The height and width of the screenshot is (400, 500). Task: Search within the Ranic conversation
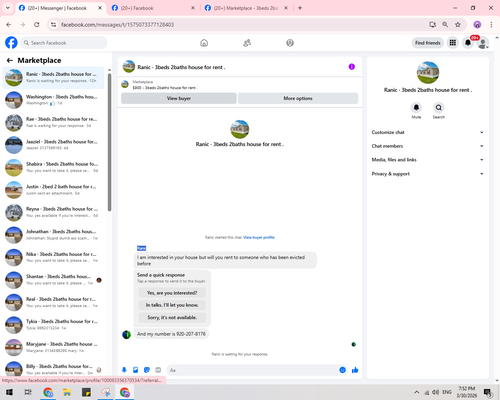(439, 108)
